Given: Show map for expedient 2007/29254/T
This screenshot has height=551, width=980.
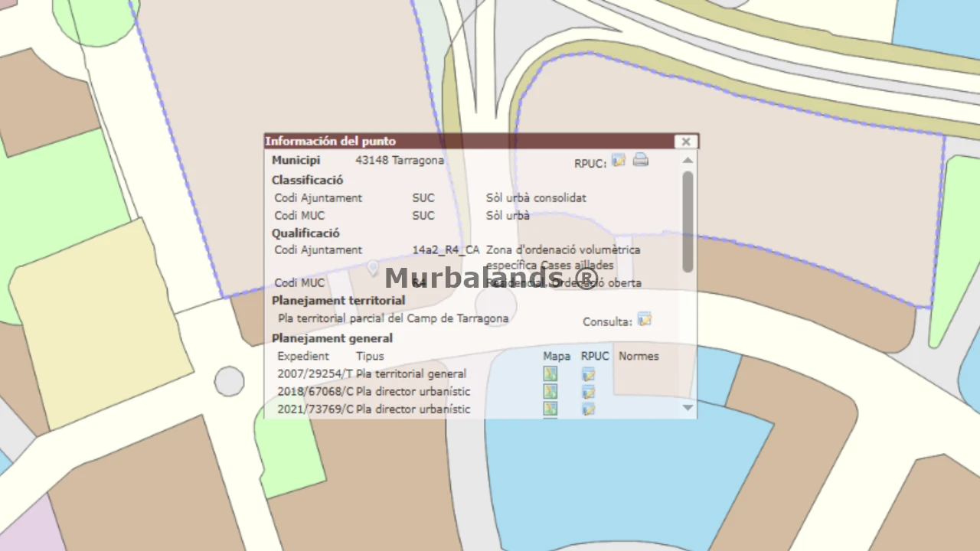Looking at the screenshot, I should [550, 374].
